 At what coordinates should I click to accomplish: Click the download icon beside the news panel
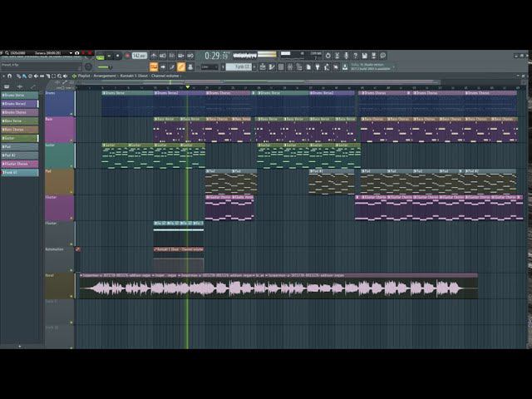pos(345,66)
